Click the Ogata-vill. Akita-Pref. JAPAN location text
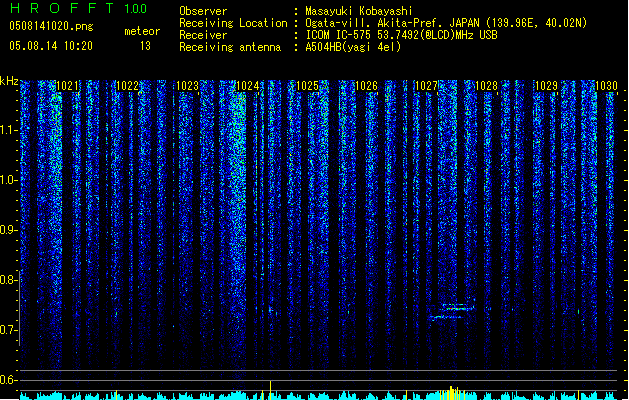This screenshot has height=400, width=629. tap(446, 23)
